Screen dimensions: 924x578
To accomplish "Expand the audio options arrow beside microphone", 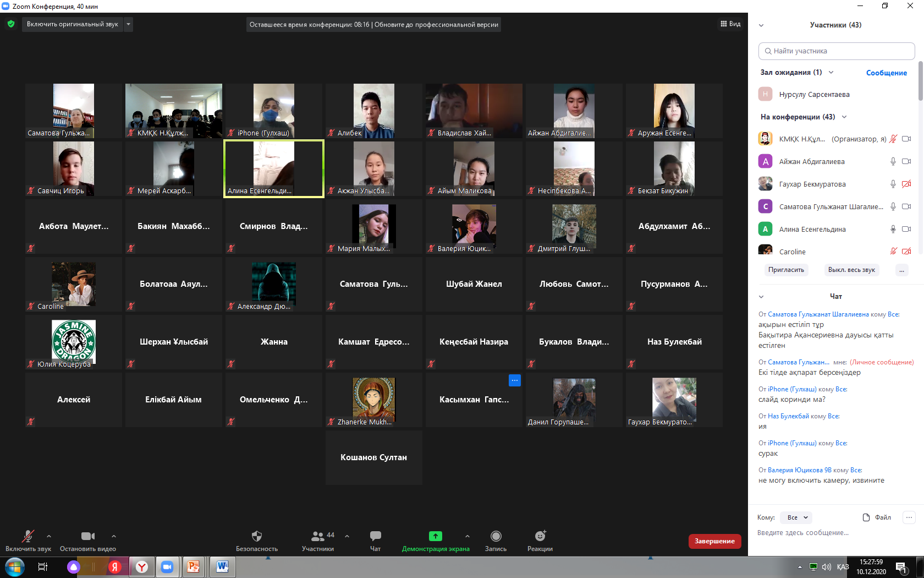I will (49, 536).
